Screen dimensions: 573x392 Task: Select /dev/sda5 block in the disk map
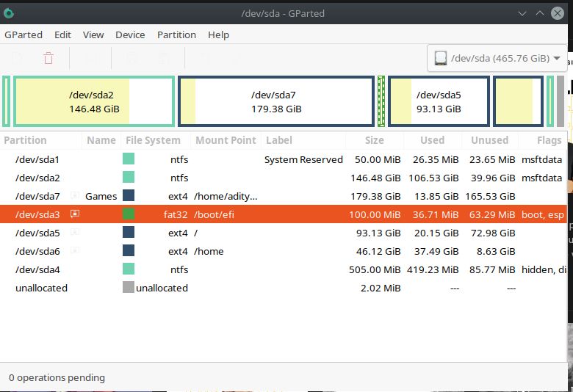click(439, 101)
